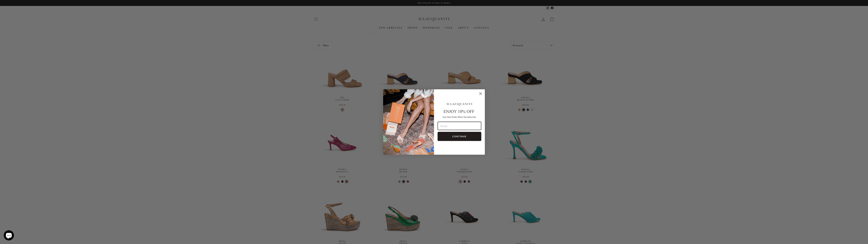The image size is (868, 244).
Task: Close the 10% off popup
Action: tap(481, 94)
